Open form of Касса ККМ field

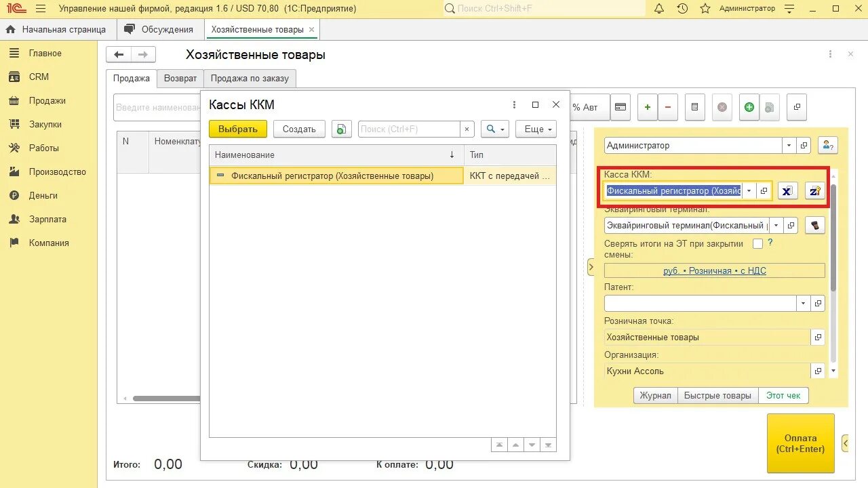pos(764,191)
